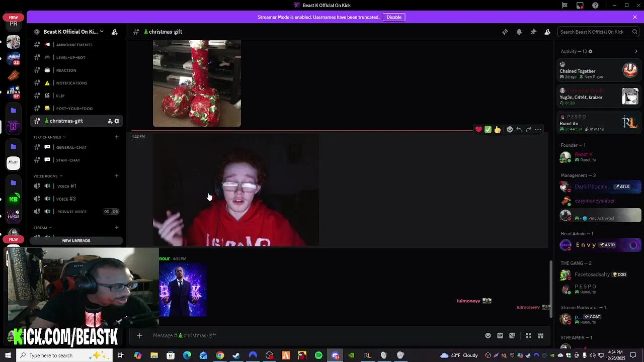Viewport: 644px width, 362px height.
Task: Open more options on hovered message
Action: coord(538,130)
